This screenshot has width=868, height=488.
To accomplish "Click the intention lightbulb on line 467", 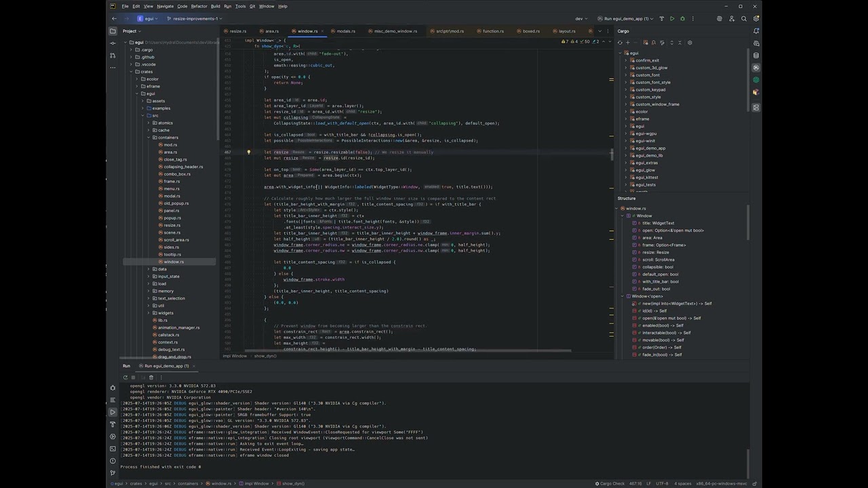I will [249, 152].
